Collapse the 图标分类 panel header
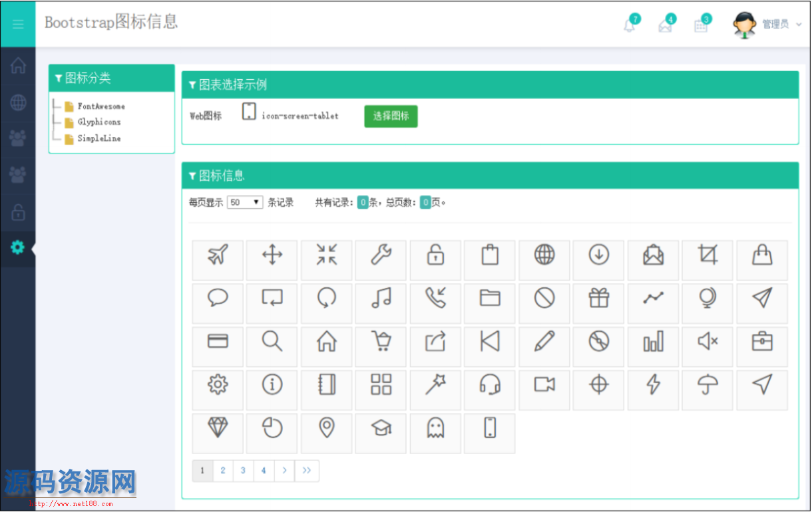 (x=112, y=78)
